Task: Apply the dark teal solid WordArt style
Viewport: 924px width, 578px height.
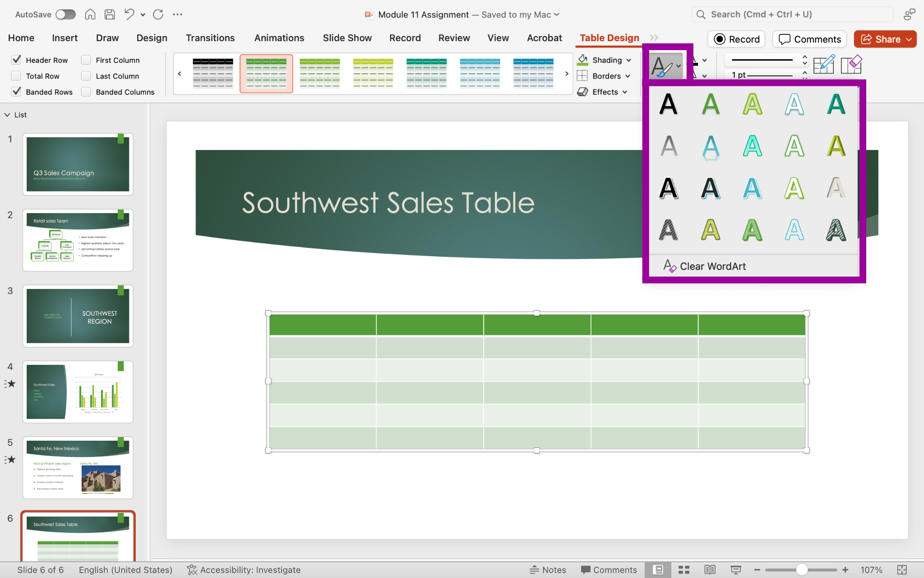Action: (836, 104)
